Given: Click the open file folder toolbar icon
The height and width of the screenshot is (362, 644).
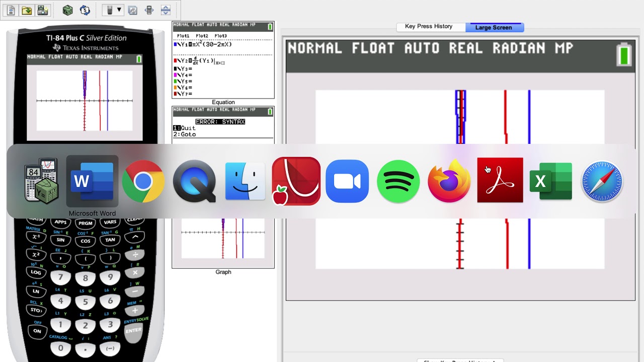Looking at the screenshot, I should click(27, 10).
